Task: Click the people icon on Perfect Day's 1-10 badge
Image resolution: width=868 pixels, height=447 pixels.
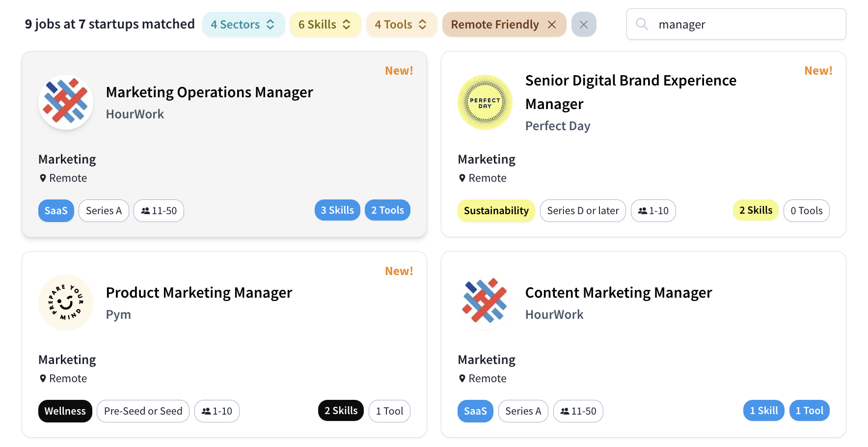Action: click(643, 211)
